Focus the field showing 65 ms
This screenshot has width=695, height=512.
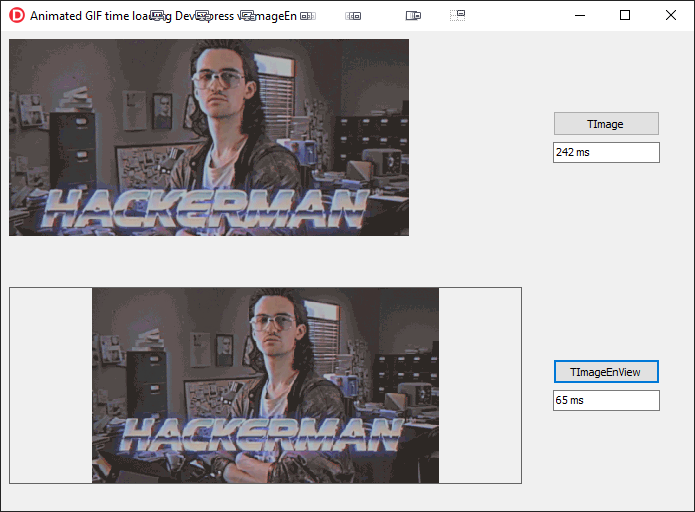606,400
